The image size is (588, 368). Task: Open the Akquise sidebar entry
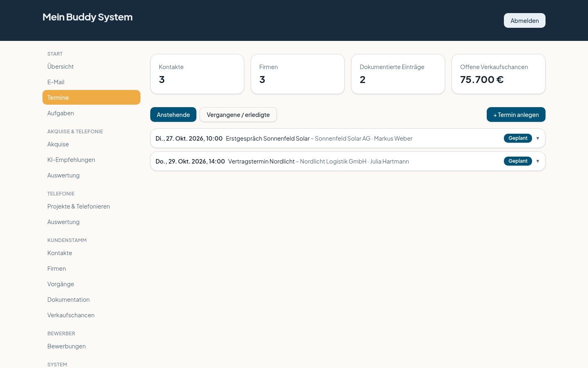(91, 144)
